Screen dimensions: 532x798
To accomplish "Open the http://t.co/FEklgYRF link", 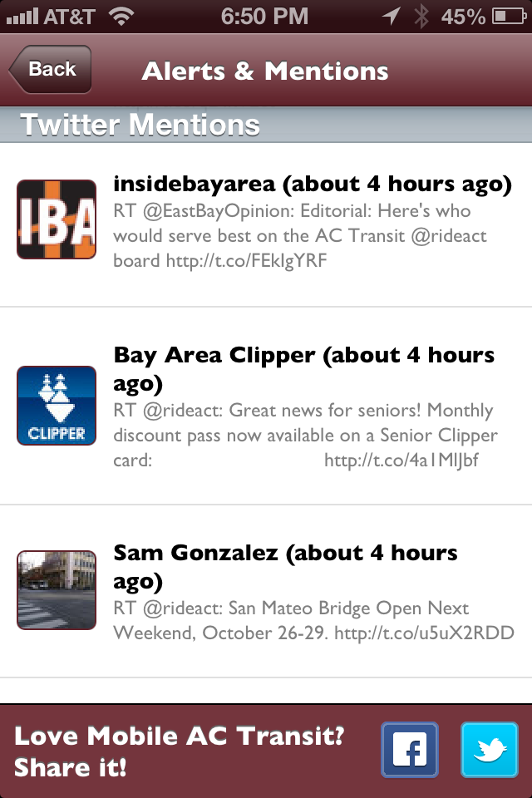I will tap(246, 260).
